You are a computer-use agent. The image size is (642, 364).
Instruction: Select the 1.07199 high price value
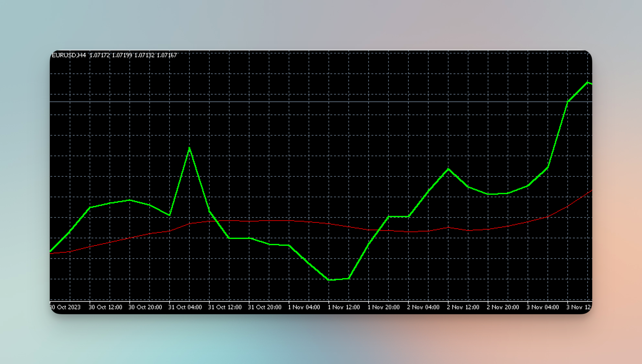[122, 55]
